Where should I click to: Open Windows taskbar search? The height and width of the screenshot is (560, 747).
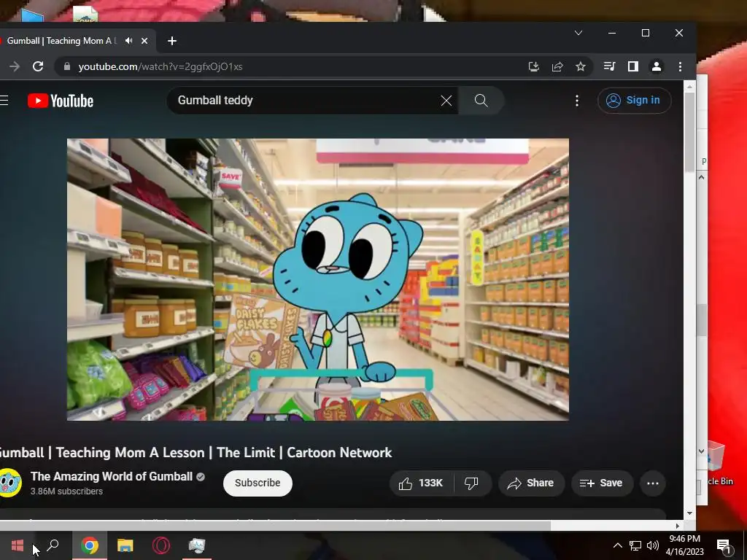(x=53, y=545)
